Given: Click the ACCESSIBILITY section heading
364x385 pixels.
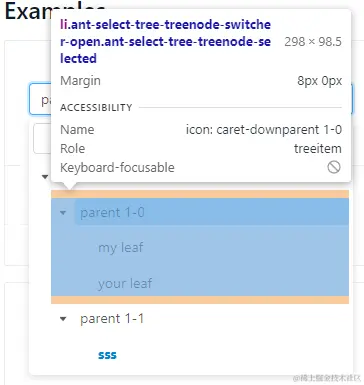Looking at the screenshot, I should [96, 108].
